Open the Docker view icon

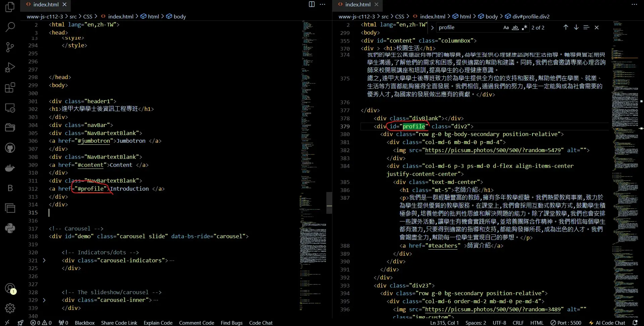[10, 168]
